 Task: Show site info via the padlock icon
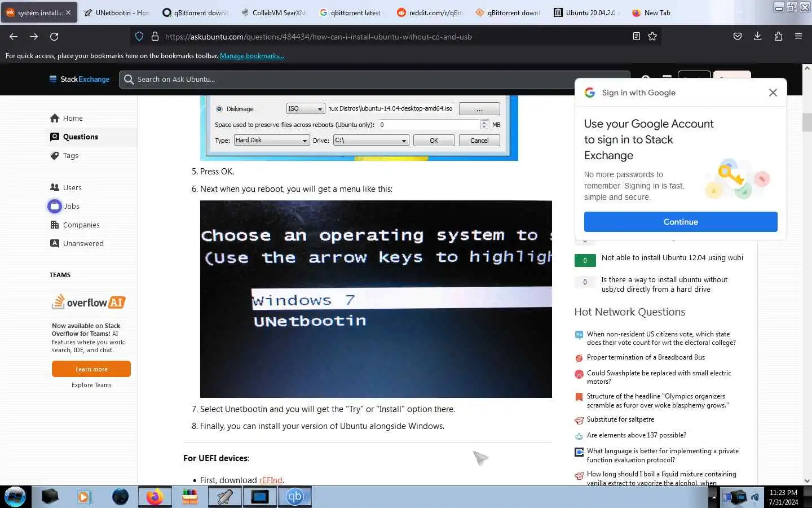tap(155, 36)
